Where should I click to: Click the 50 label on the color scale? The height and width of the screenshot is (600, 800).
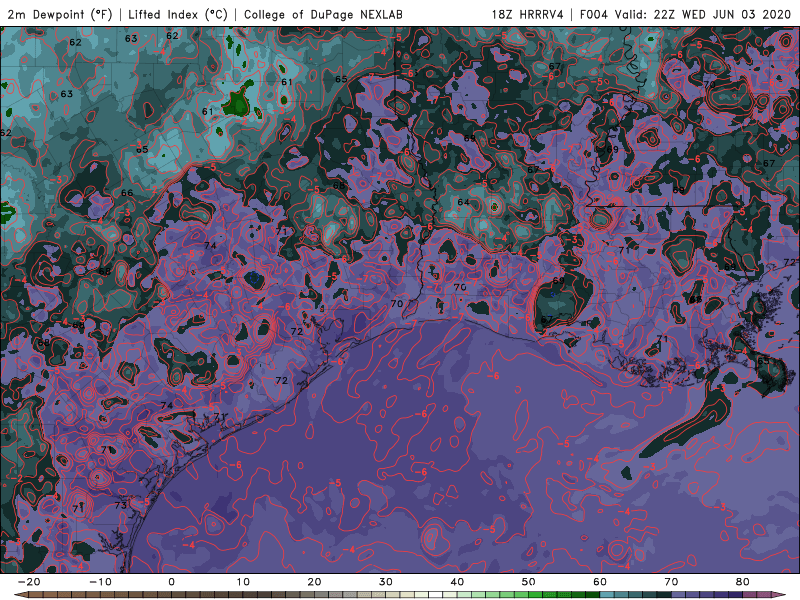(x=529, y=582)
